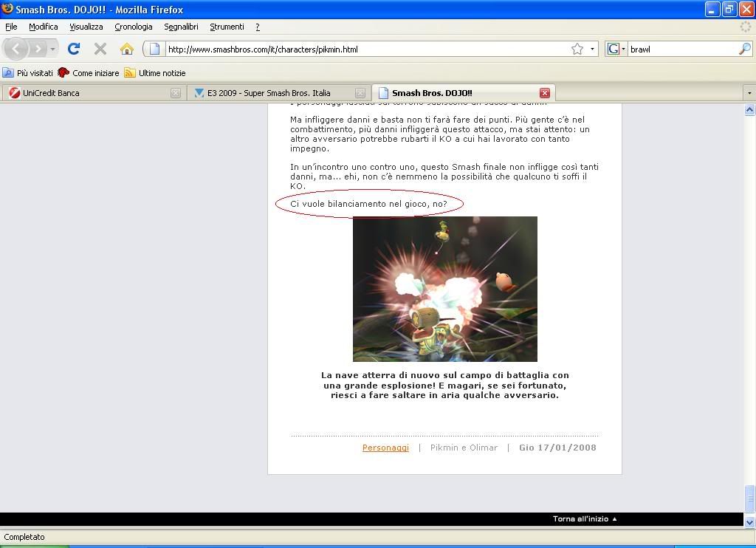The width and height of the screenshot is (756, 548).
Task: Click the scrollbar down arrow
Action: 750,522
